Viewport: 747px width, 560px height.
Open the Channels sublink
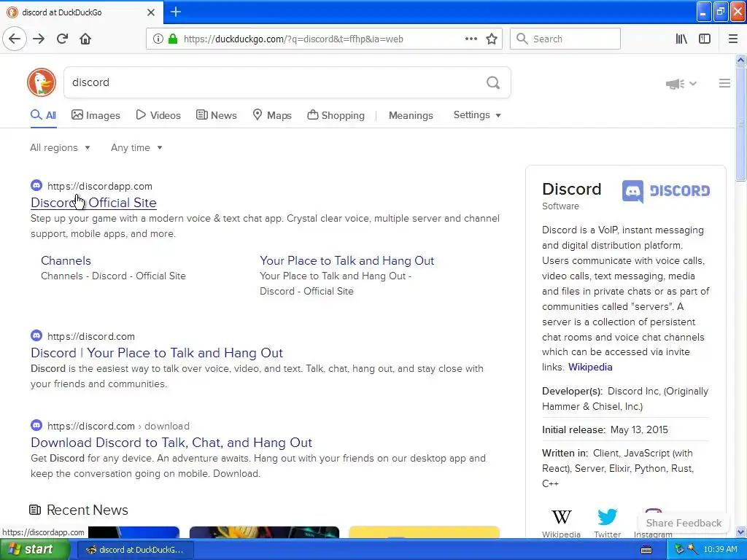click(66, 260)
